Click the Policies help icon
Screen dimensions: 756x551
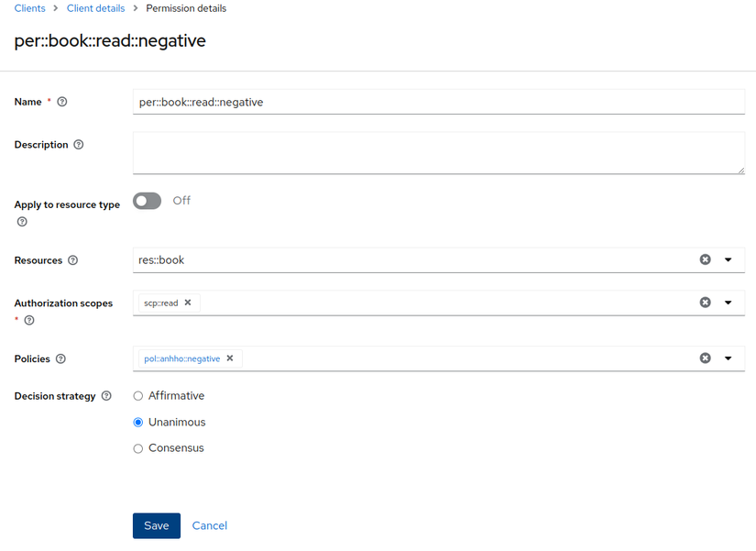pos(61,359)
